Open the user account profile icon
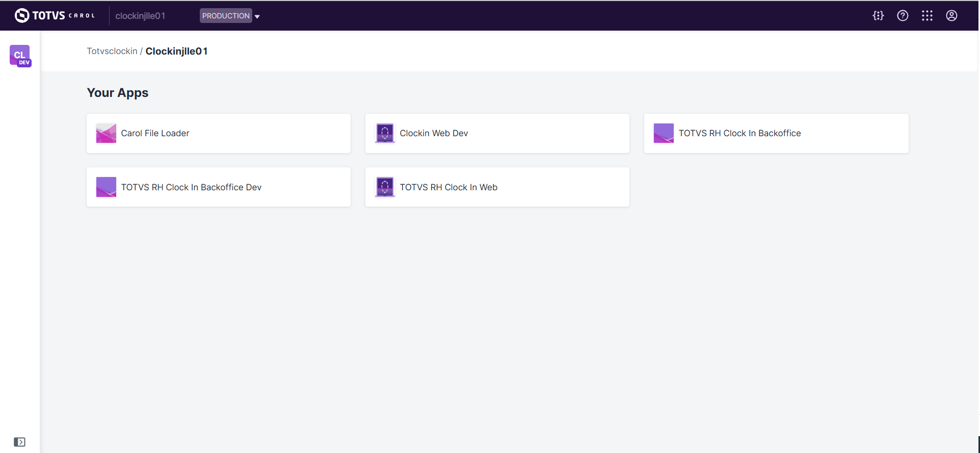980x453 pixels. [951, 16]
